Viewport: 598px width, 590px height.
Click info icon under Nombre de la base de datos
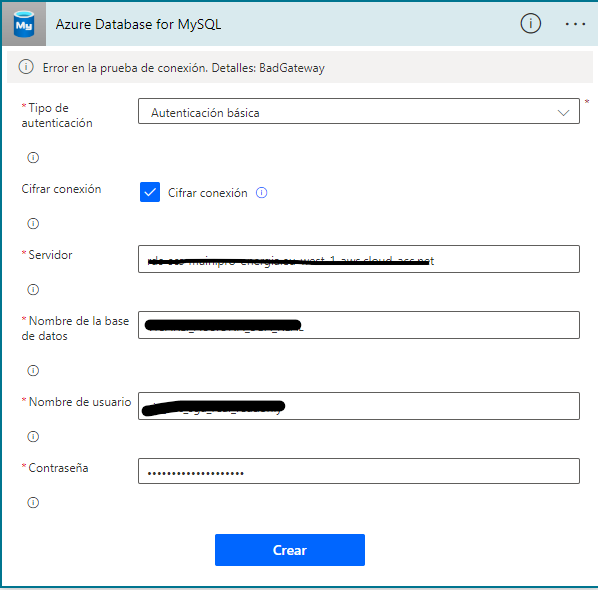coord(33,371)
